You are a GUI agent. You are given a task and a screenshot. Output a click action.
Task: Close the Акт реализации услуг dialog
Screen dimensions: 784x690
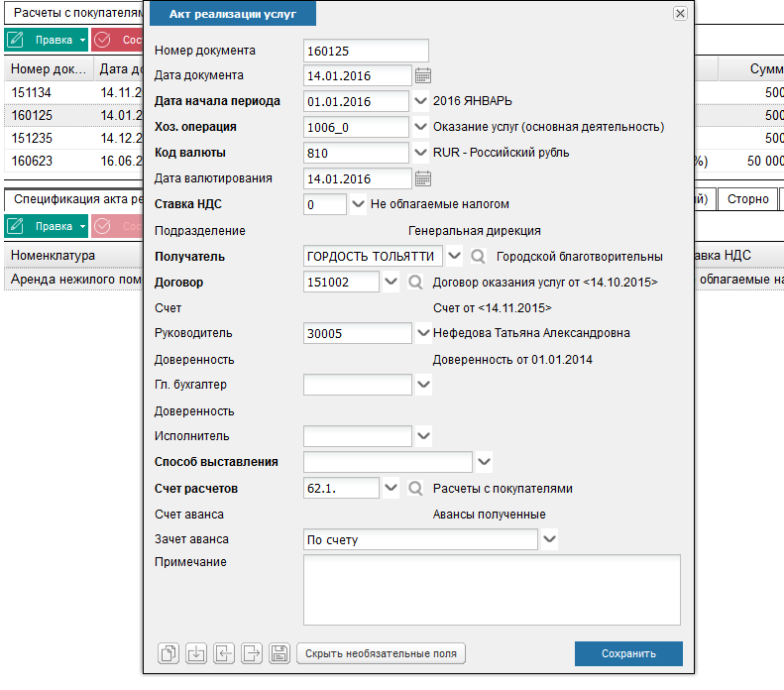click(x=680, y=14)
